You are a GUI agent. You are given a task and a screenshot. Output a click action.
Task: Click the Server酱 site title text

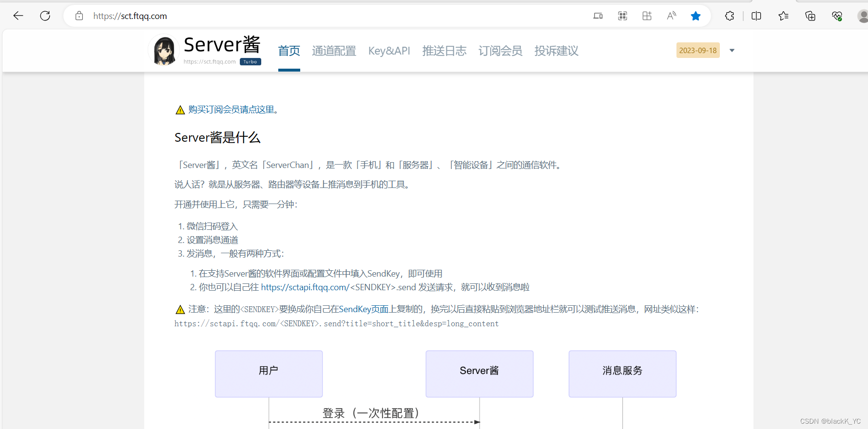pyautogui.click(x=222, y=45)
